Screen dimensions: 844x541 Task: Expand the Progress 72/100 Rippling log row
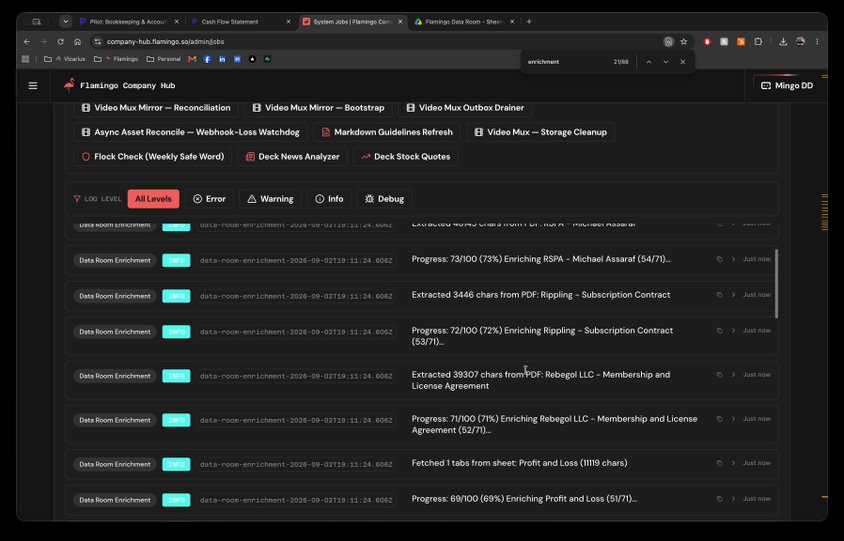coord(733,331)
